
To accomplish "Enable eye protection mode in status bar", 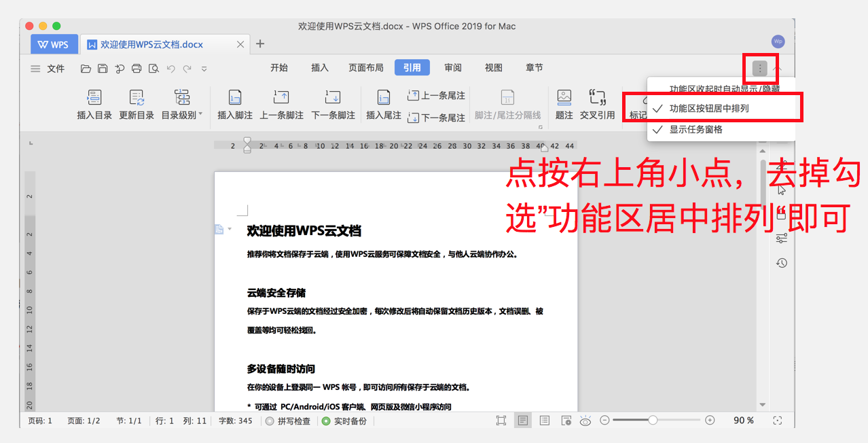I will pos(585,421).
